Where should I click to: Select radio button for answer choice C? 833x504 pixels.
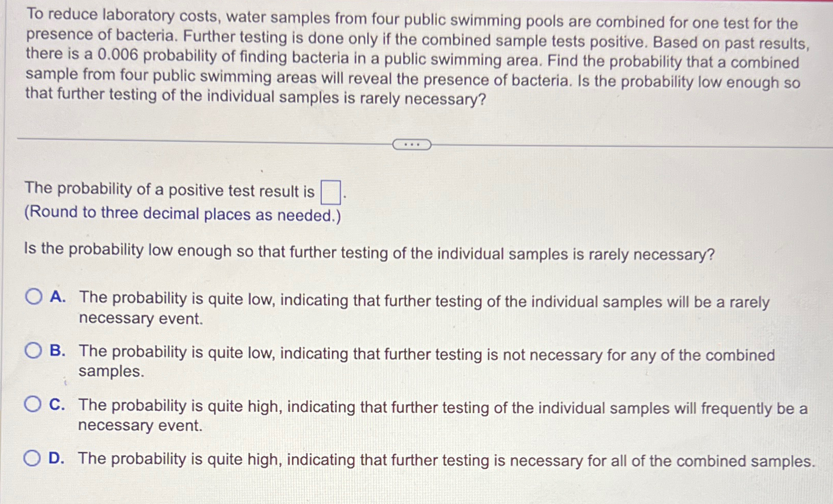(x=34, y=404)
